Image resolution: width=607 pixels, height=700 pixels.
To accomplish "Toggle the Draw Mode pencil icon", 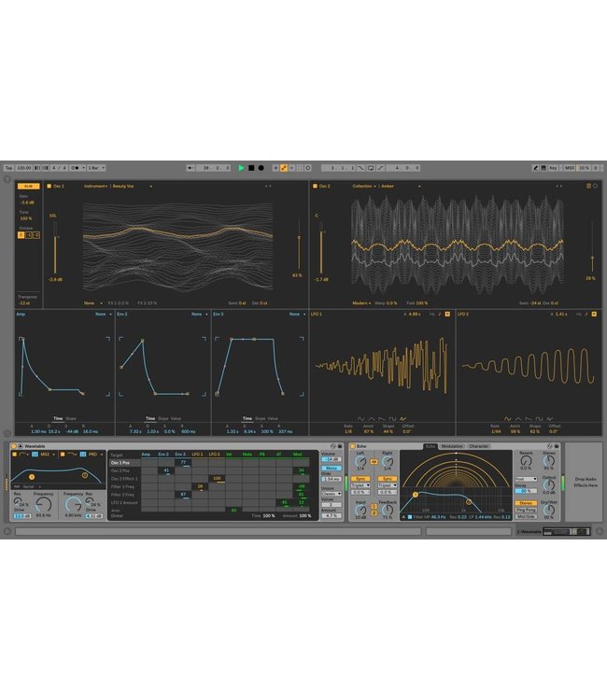I will pos(535,168).
